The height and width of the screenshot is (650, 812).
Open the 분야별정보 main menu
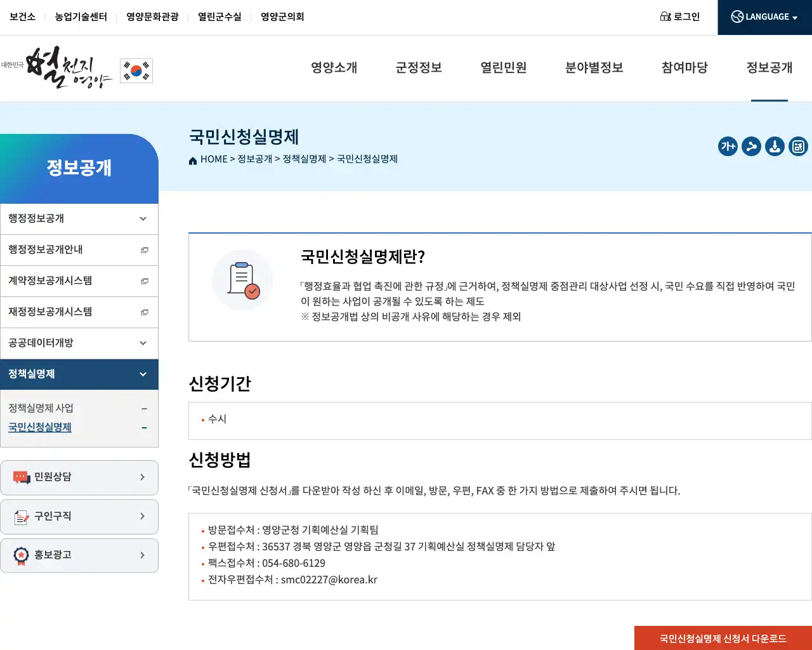[594, 68]
